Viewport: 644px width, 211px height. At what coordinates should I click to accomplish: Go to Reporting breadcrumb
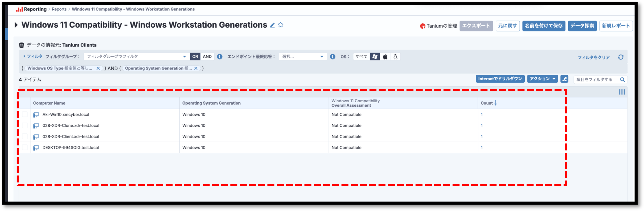point(35,9)
